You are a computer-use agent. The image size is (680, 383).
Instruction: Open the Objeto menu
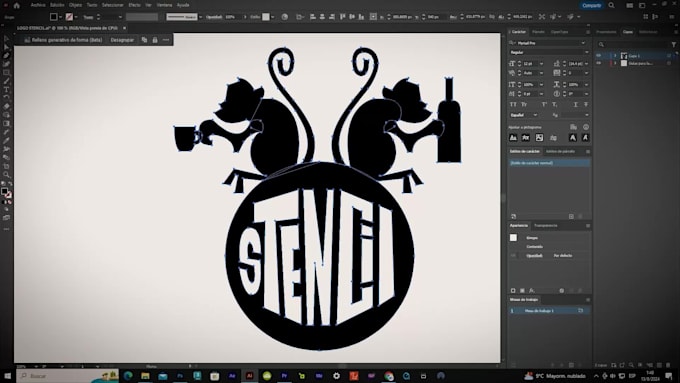(x=75, y=5)
